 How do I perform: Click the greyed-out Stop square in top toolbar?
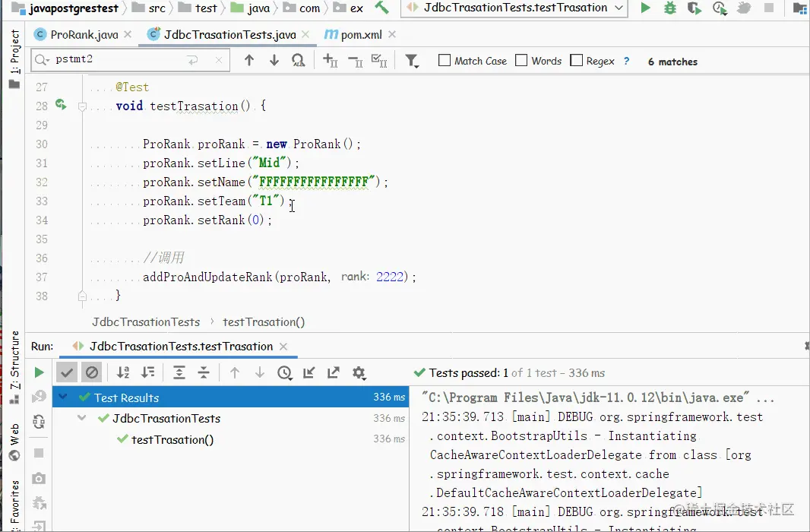[x=769, y=8]
